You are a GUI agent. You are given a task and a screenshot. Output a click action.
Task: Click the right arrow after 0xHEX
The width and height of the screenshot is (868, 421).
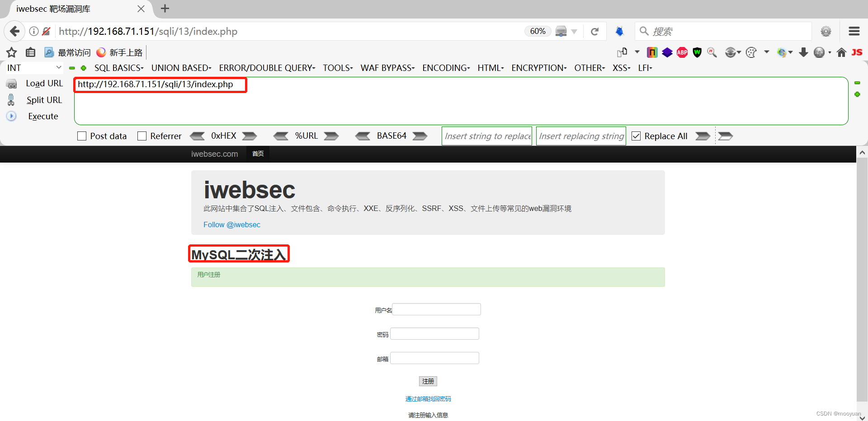(x=250, y=136)
